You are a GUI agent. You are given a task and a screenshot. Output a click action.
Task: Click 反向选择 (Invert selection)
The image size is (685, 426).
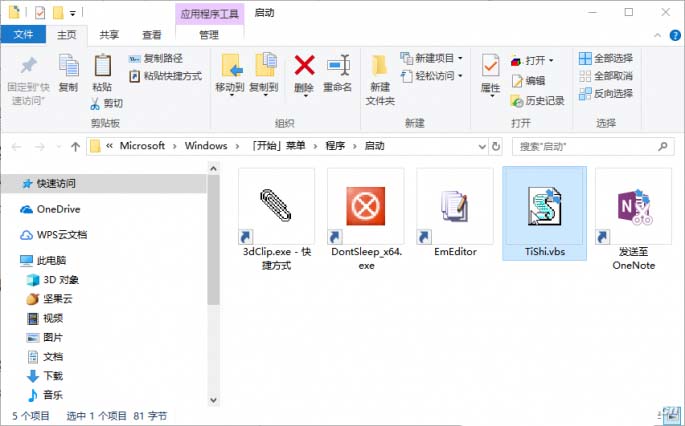click(x=605, y=94)
